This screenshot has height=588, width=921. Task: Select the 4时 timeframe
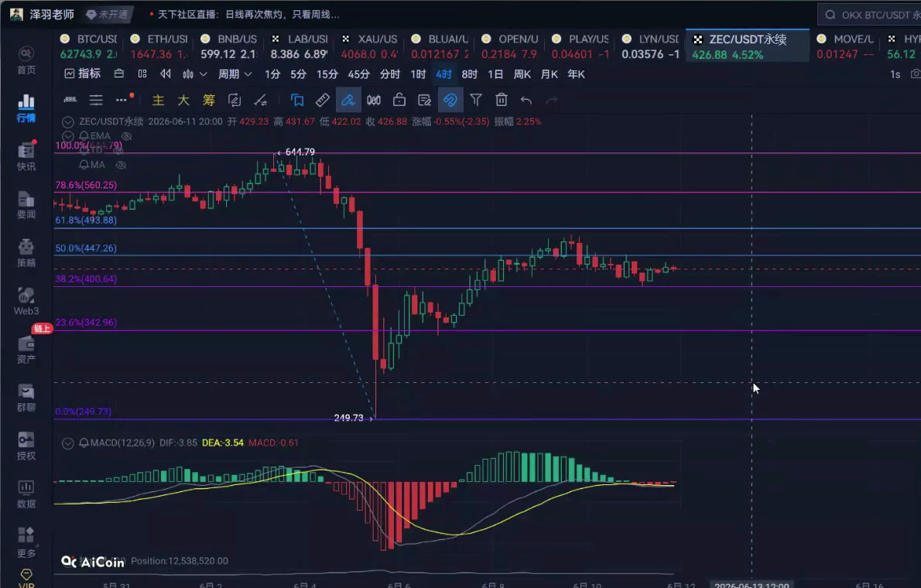click(x=443, y=74)
